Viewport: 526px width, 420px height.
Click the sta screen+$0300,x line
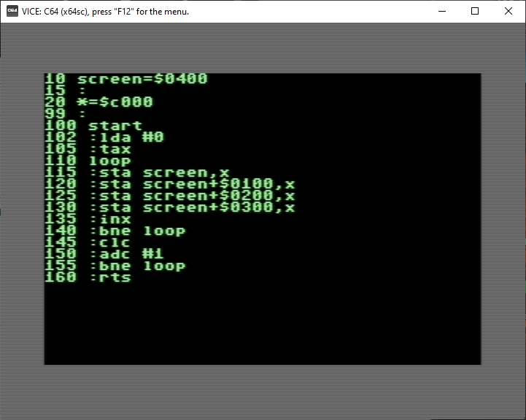pos(192,207)
